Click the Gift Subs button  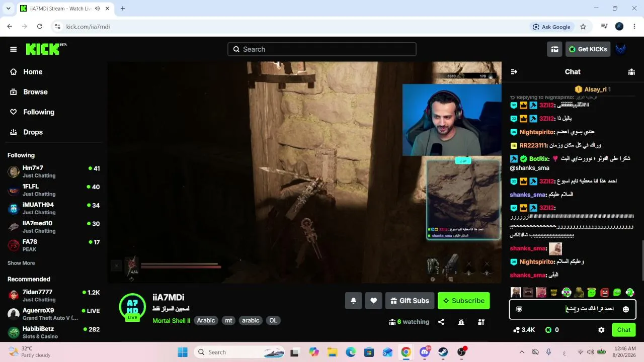(410, 301)
